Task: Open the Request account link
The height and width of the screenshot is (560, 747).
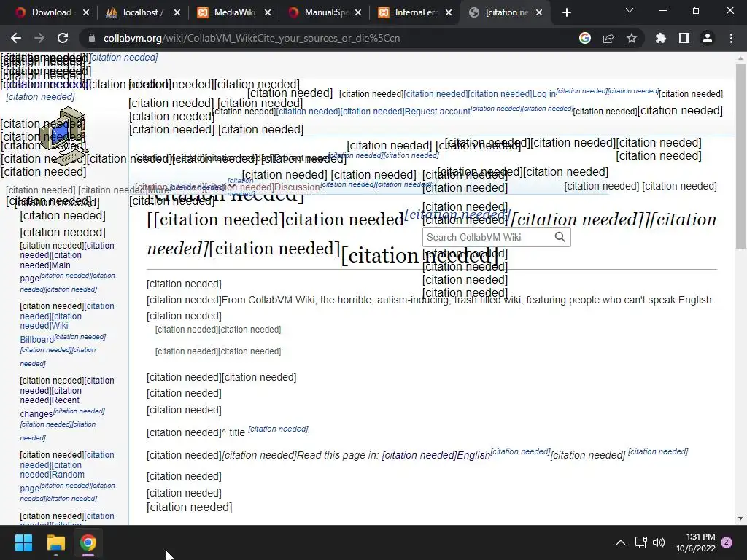Action: pyautogui.click(x=438, y=112)
